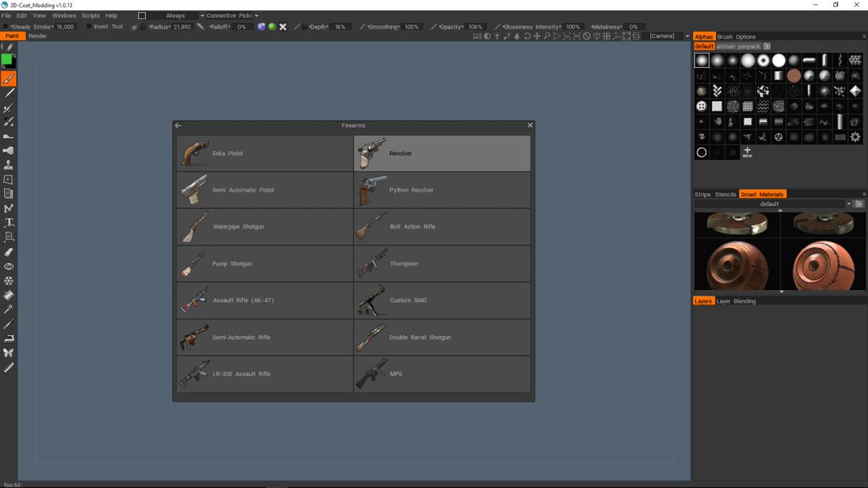Click the back arrow in the Firearms dialog
Screen dimensions: 868x488
178,125
